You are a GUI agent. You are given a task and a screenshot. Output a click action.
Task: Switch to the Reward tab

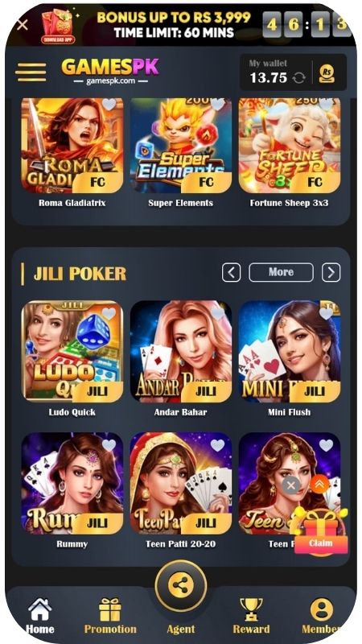251,616
